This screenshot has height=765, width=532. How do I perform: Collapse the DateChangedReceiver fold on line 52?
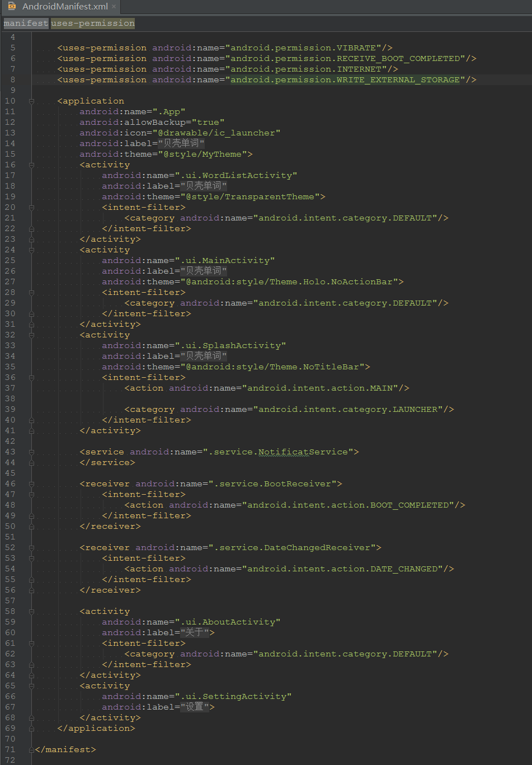31,548
